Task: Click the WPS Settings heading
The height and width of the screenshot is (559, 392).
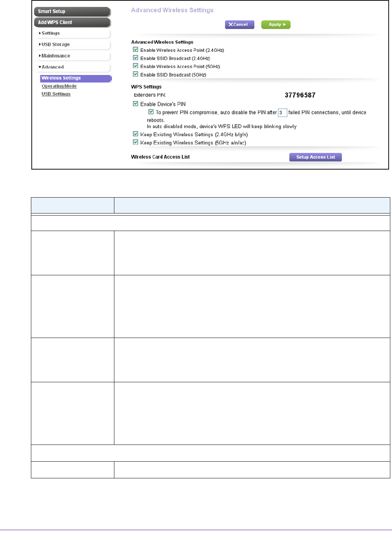Action: point(146,87)
